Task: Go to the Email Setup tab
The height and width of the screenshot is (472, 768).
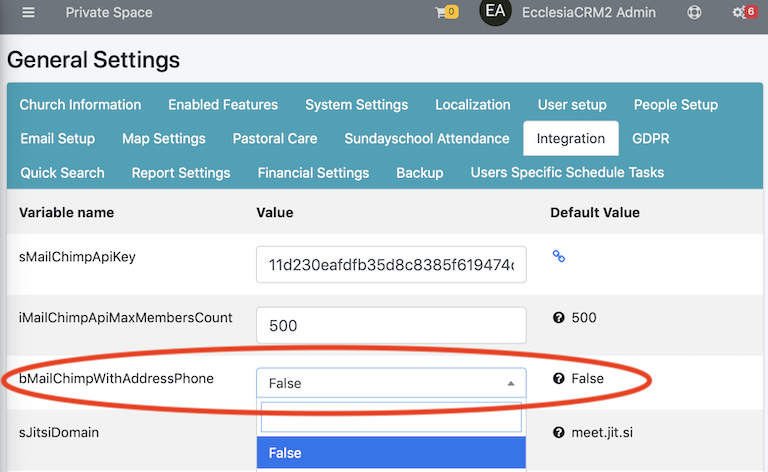Action: pos(58,139)
